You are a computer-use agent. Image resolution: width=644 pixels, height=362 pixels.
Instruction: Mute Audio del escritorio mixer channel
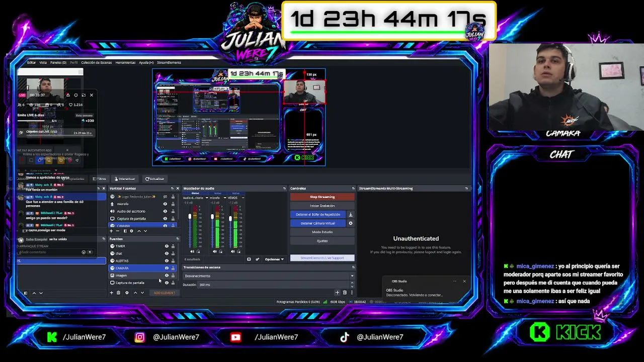(x=192, y=251)
